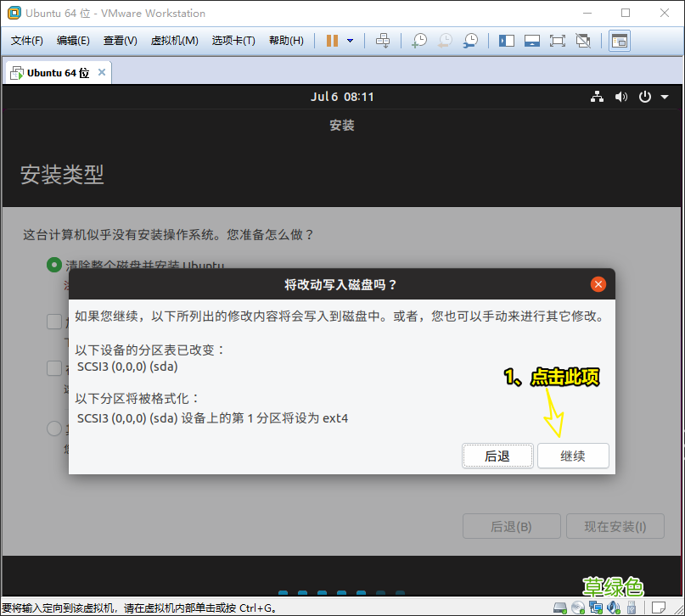This screenshot has height=616, width=685.
Task: Click the Send Ctrl+Alt+Del icon
Action: pos(383,41)
